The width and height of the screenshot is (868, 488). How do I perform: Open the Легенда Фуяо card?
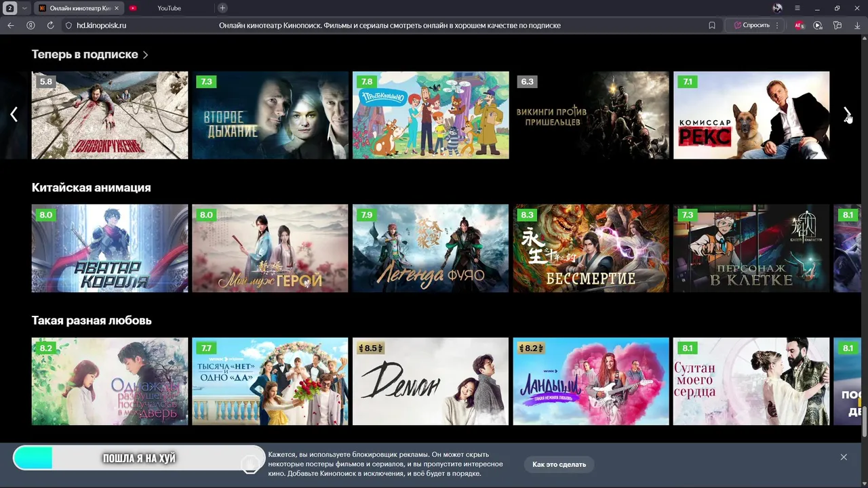point(431,248)
